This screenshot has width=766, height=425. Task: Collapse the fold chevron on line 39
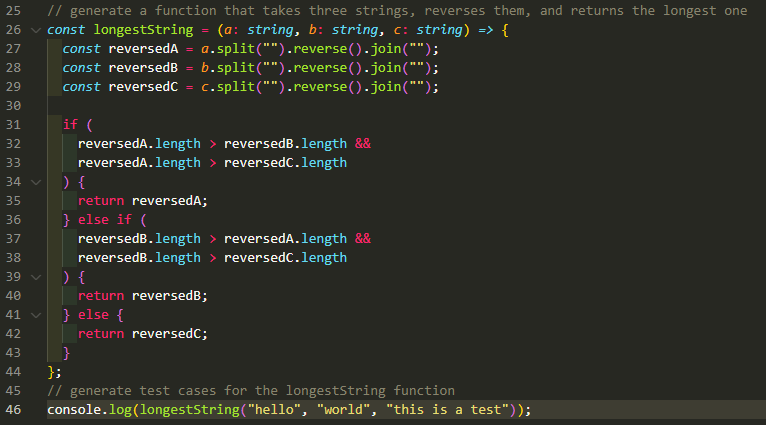click(x=36, y=277)
